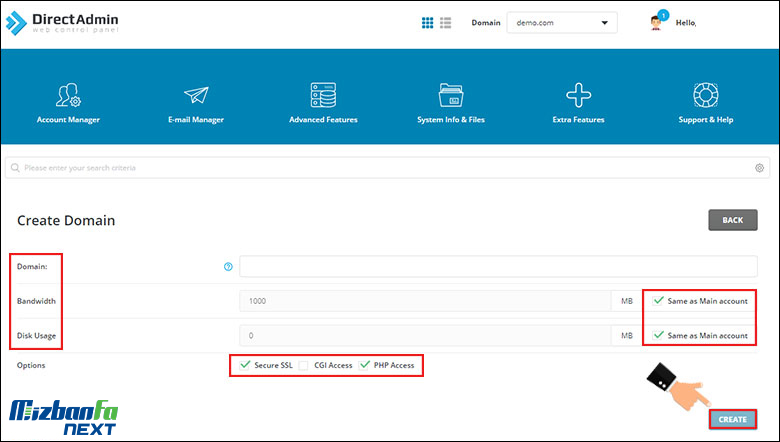The height and width of the screenshot is (442, 780).
Task: Toggle PHP Access checkbox
Action: (x=365, y=365)
